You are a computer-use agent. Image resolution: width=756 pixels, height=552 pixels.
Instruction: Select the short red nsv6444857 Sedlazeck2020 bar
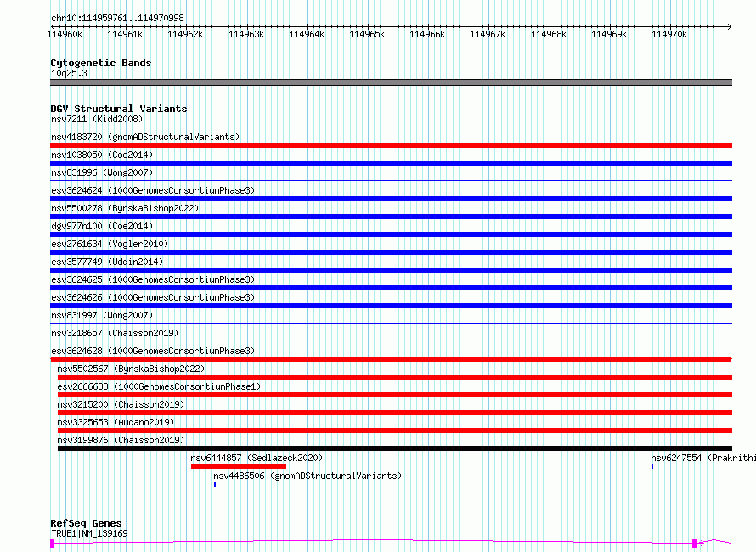click(238, 465)
